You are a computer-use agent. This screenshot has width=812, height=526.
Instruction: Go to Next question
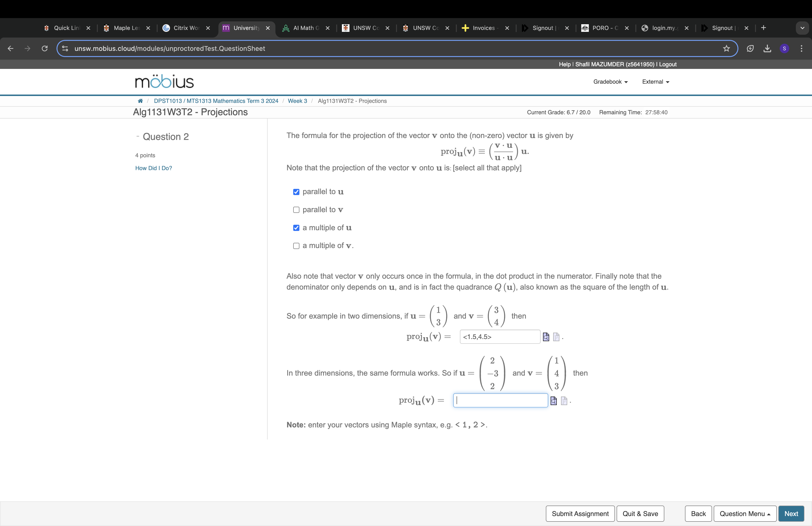[791, 514]
